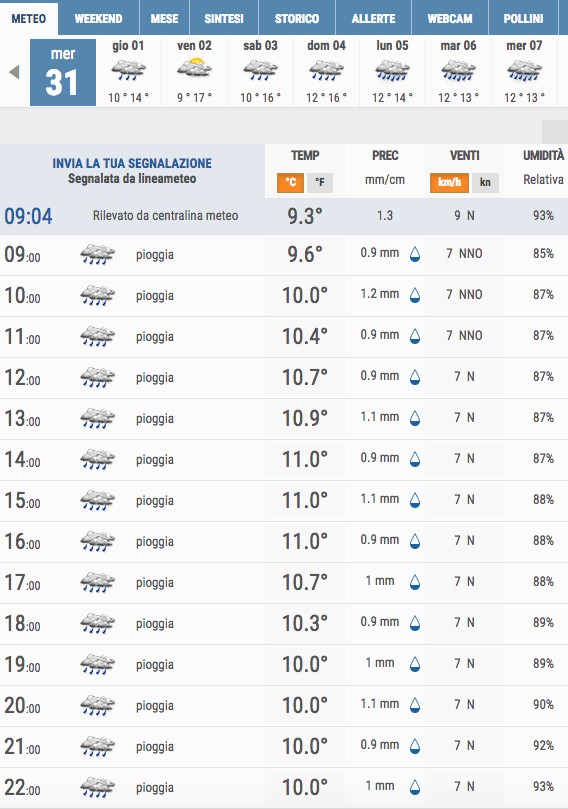This screenshot has width=568, height=809.
Task: Set wind units to km/h
Action: [449, 182]
